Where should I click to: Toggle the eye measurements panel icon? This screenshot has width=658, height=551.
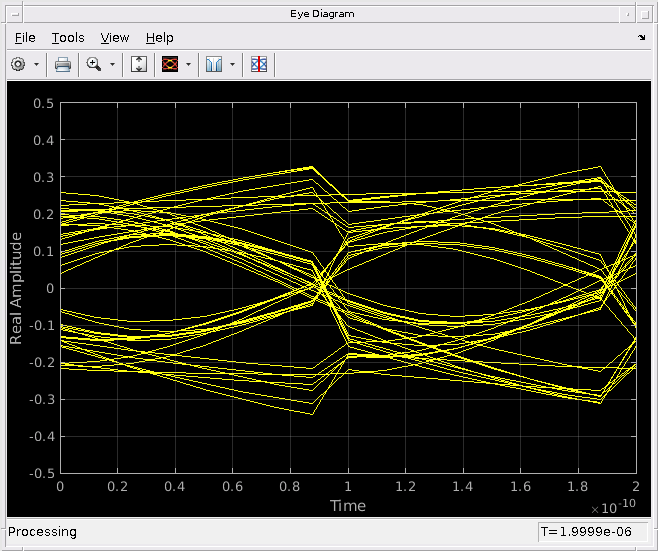pyautogui.click(x=259, y=64)
